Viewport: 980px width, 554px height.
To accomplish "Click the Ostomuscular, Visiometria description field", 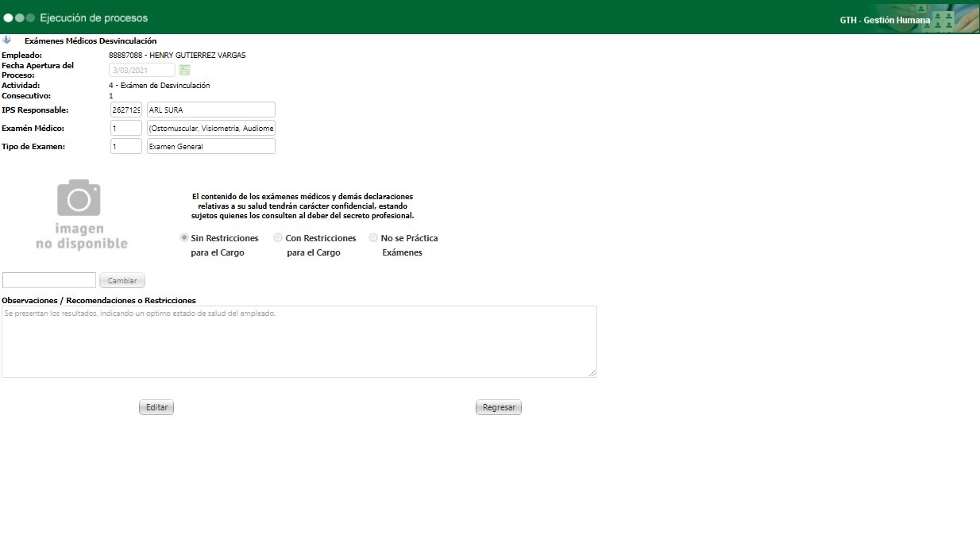I will 211,128.
